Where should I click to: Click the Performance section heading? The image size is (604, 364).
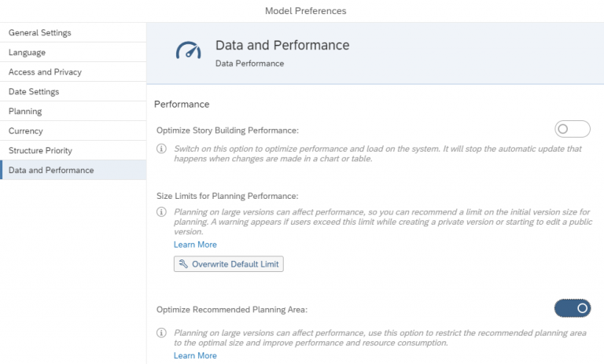pos(182,105)
